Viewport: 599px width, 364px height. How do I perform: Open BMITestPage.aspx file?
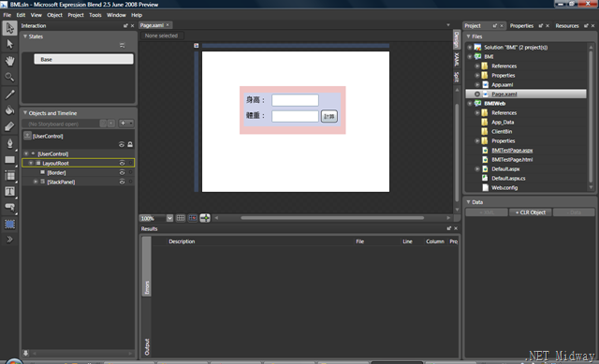[512, 150]
